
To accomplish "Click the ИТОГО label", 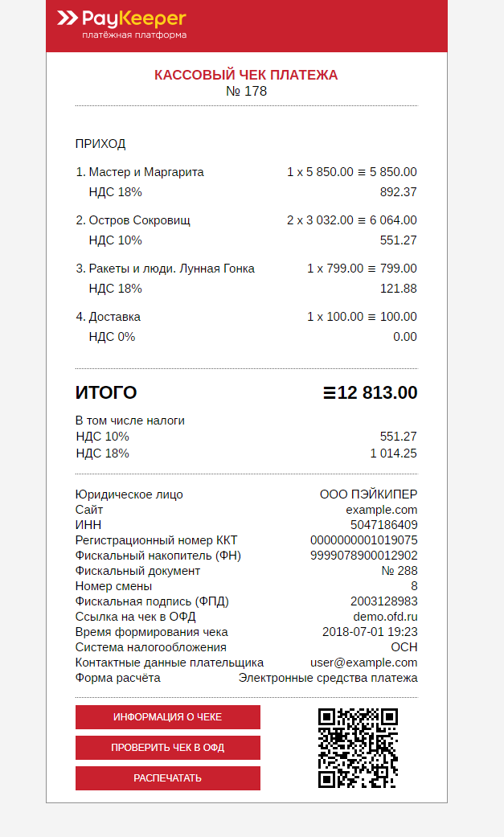I will coord(106,393).
